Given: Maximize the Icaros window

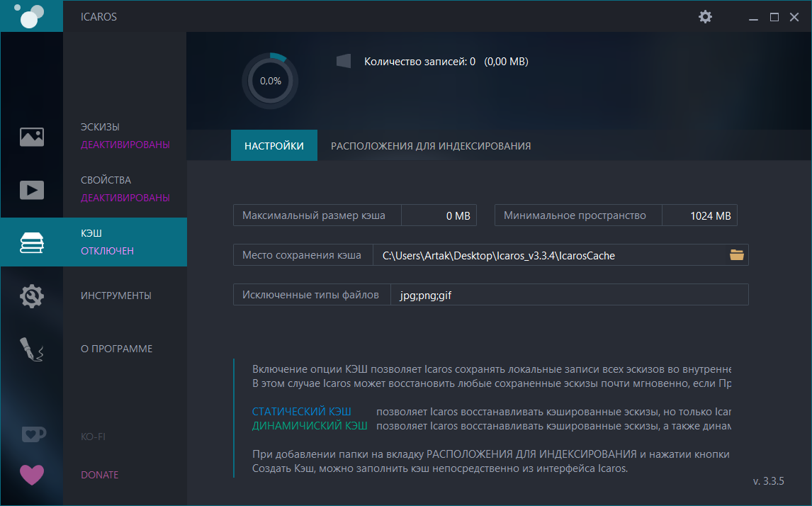Looking at the screenshot, I should 774,17.
